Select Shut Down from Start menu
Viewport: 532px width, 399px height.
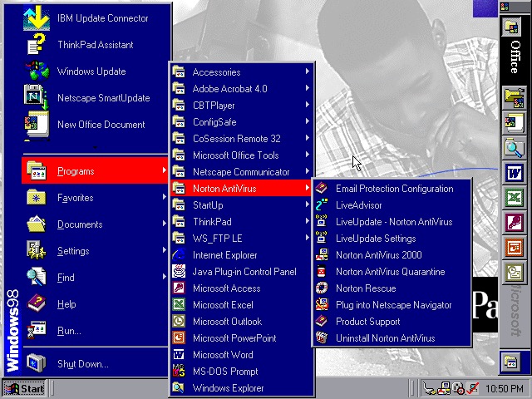point(82,364)
